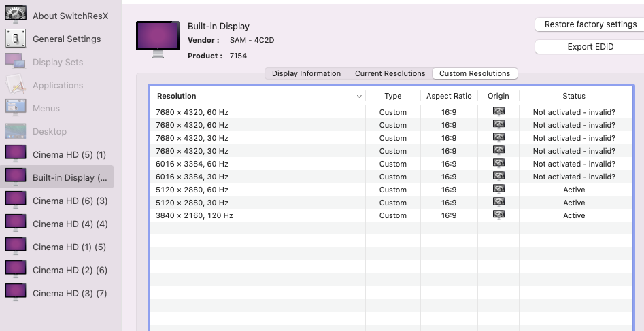Viewport: 644px width, 331px height.
Task: Select Cinema HD (5) (1) display icon
Action: 15,154
